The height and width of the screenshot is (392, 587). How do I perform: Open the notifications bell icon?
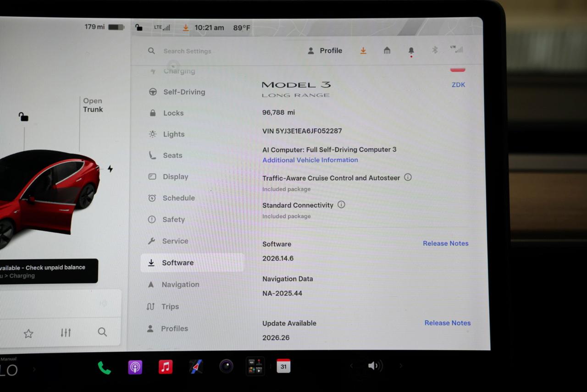pyautogui.click(x=411, y=51)
